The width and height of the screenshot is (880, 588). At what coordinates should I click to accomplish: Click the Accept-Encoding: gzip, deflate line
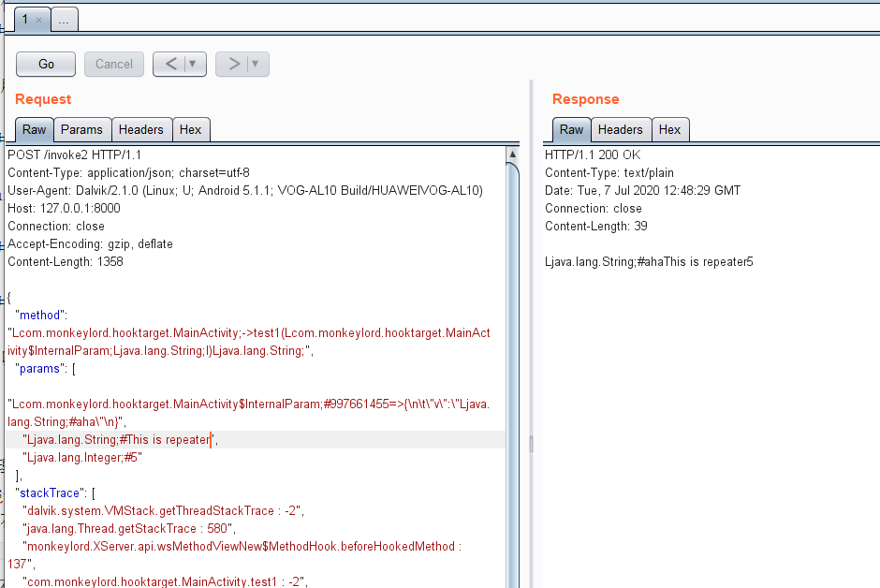[91, 244]
